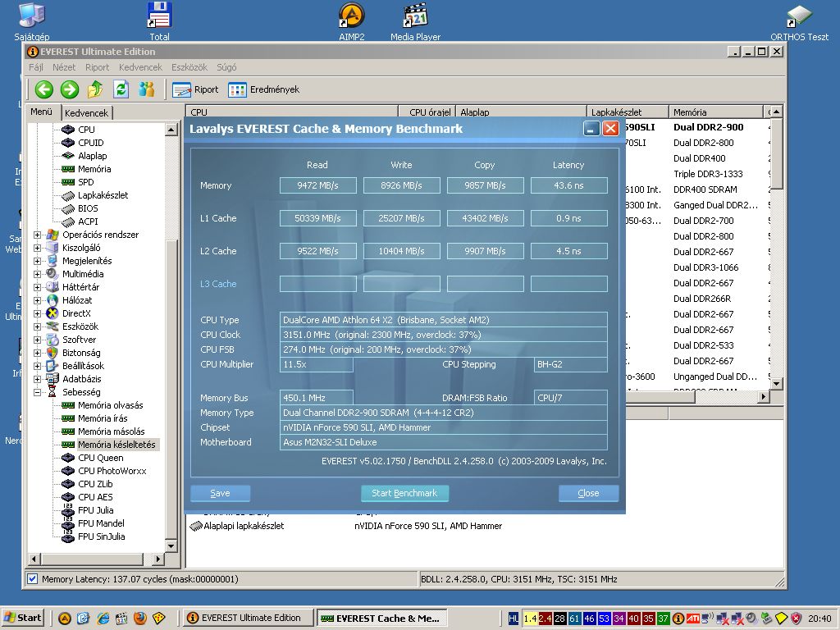840x630 pixels.
Task: Click the Windows Start button
Action: pos(22,618)
